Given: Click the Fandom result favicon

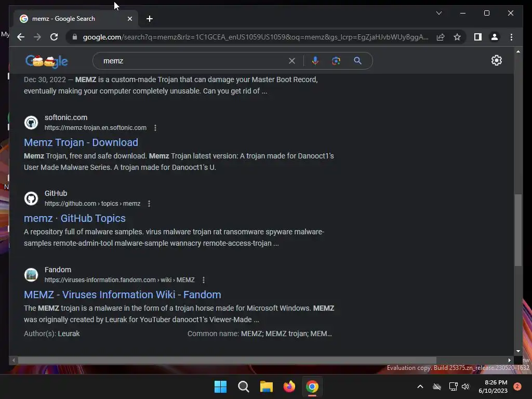Looking at the screenshot, I should click(x=31, y=275).
